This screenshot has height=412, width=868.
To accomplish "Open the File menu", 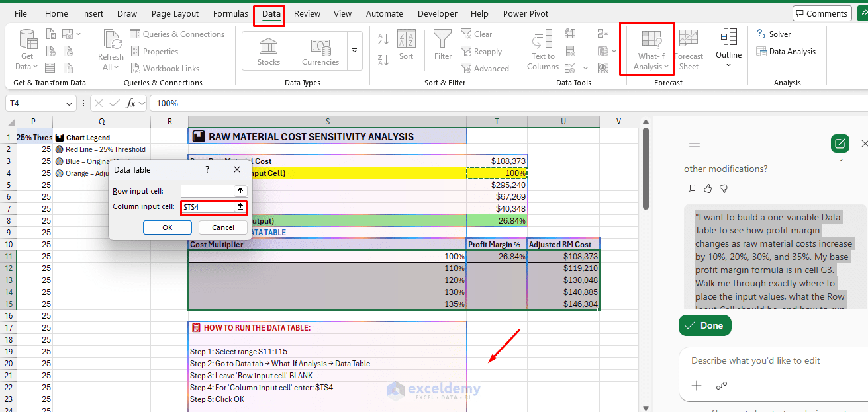I will point(21,14).
